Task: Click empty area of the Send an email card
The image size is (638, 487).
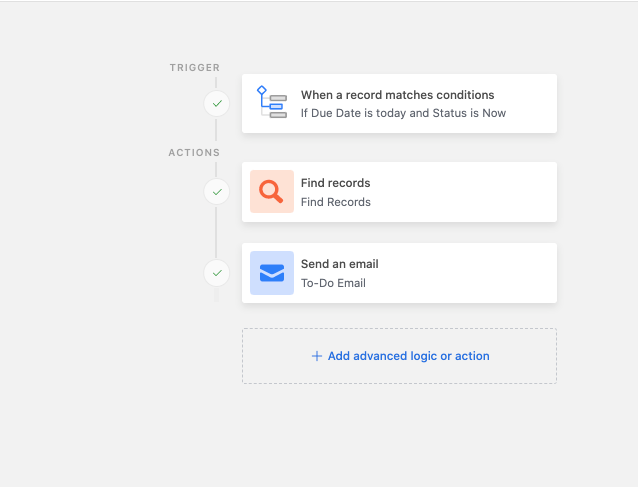Action: tap(468, 273)
